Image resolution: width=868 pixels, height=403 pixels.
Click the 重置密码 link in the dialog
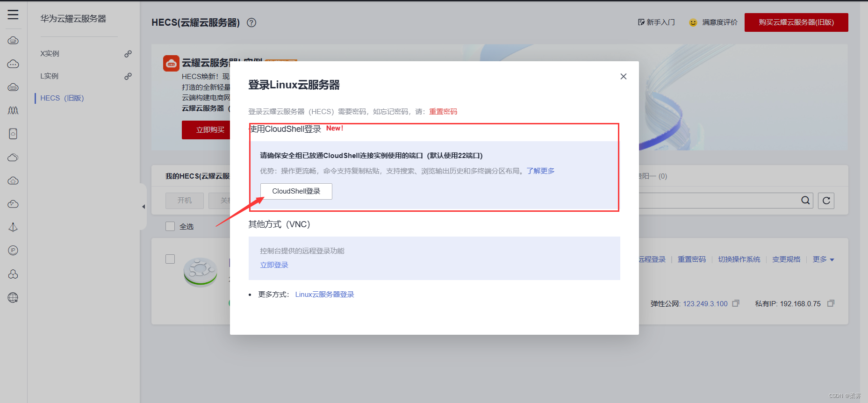443,112
